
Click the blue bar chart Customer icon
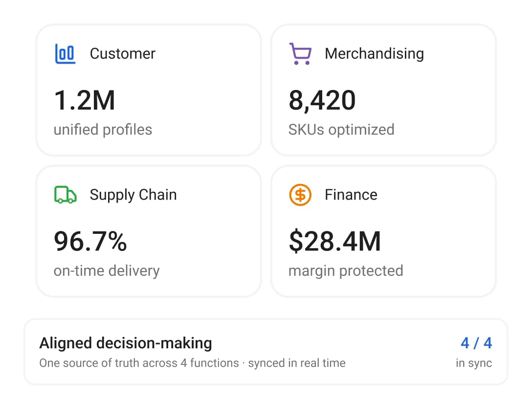pos(65,54)
